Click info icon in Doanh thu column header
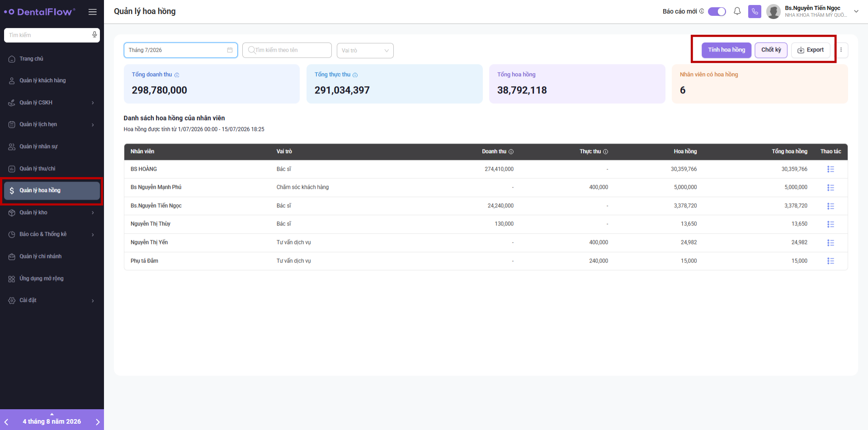This screenshot has height=430, width=868. [x=511, y=152]
